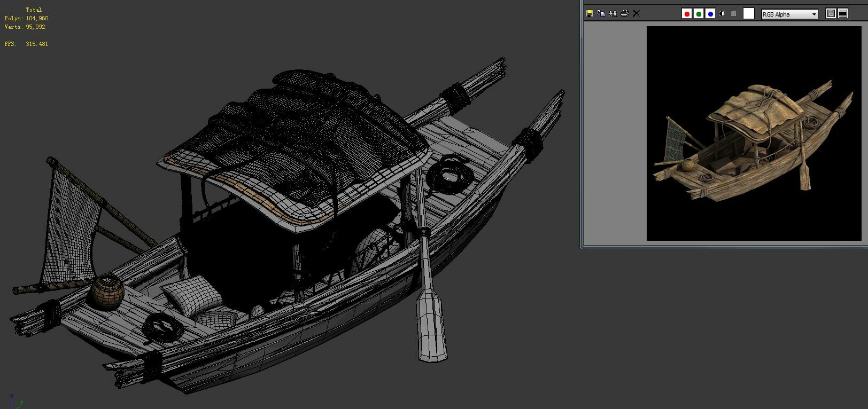Open the RGB Alpha channel dropdown
The width and height of the screenshot is (868, 409).
[786, 14]
